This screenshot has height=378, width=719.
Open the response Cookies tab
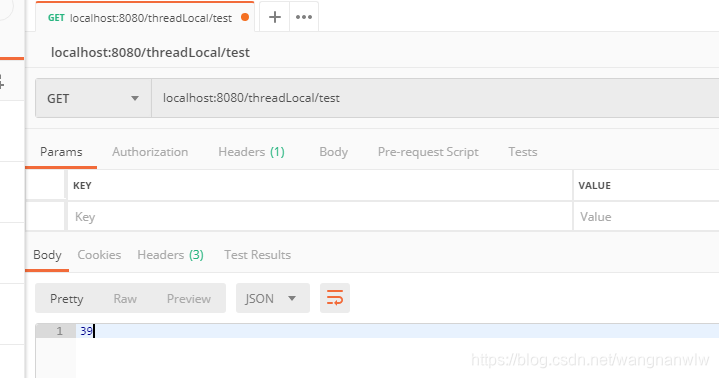tap(99, 255)
